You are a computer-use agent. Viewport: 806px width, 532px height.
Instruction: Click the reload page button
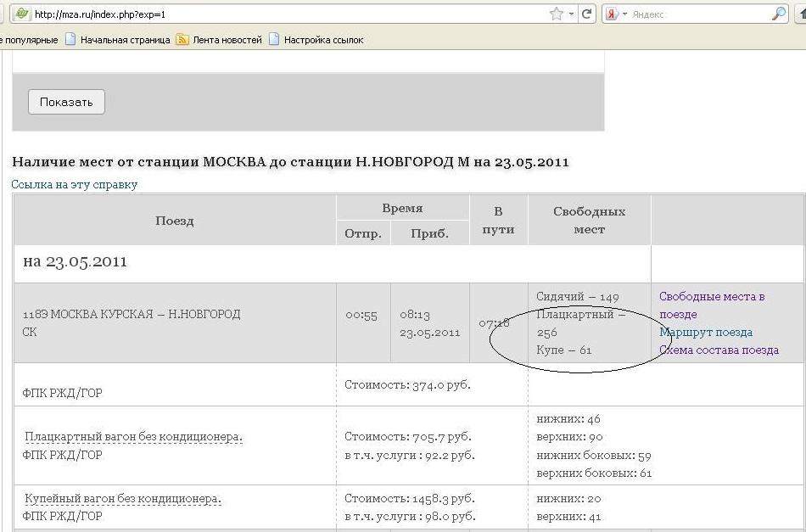586,14
